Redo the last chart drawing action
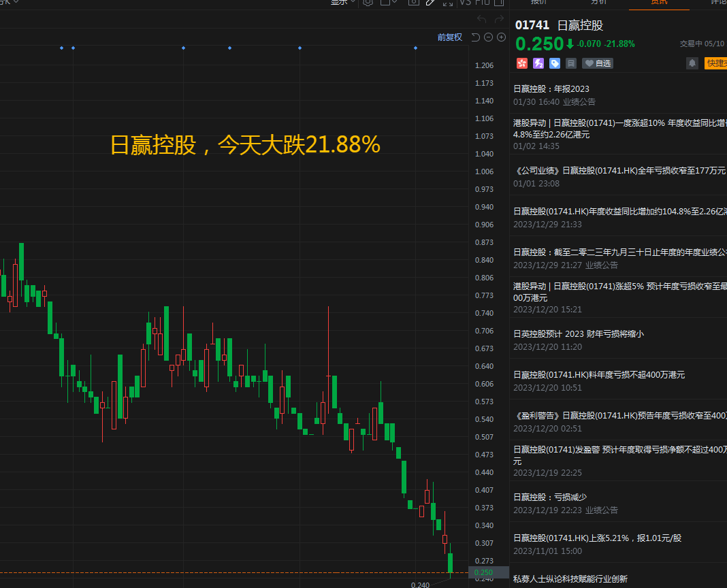Viewport: 727px width, 588px height. 499,20
